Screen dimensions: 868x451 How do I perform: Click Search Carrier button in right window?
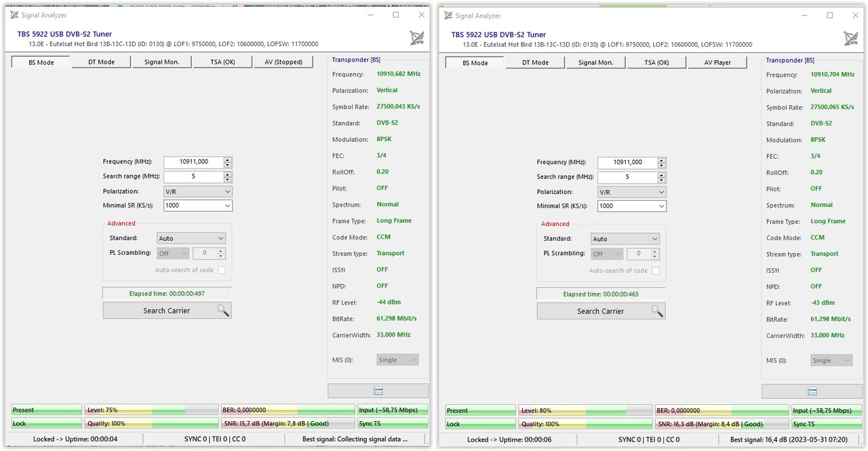pyautogui.click(x=601, y=311)
